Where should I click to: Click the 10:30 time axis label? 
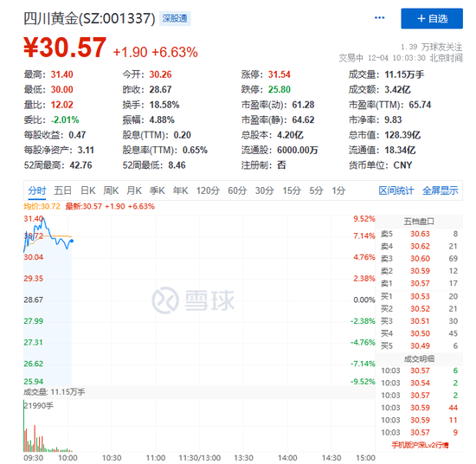112,458
